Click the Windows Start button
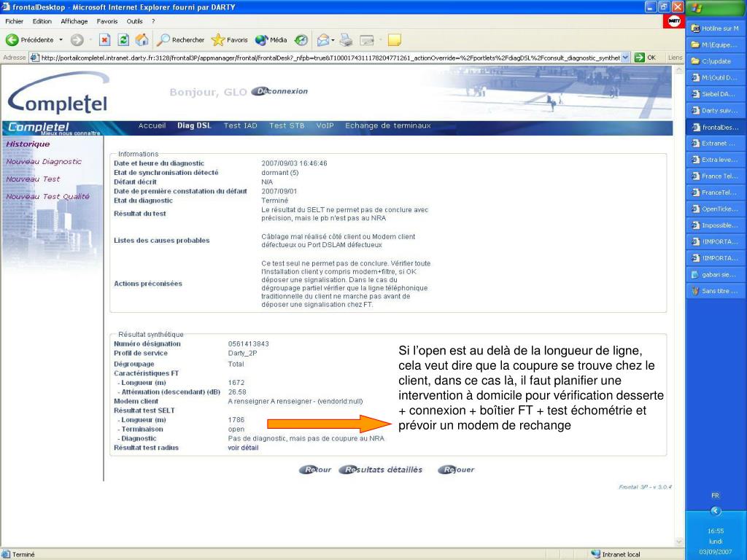The height and width of the screenshot is (560, 747). 716,7
